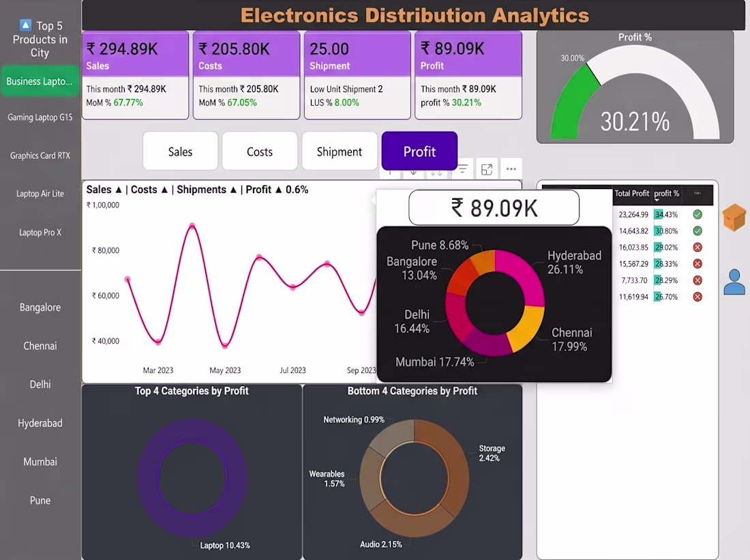Open More options ellipsis on the chart
750x560 pixels.
click(511, 169)
